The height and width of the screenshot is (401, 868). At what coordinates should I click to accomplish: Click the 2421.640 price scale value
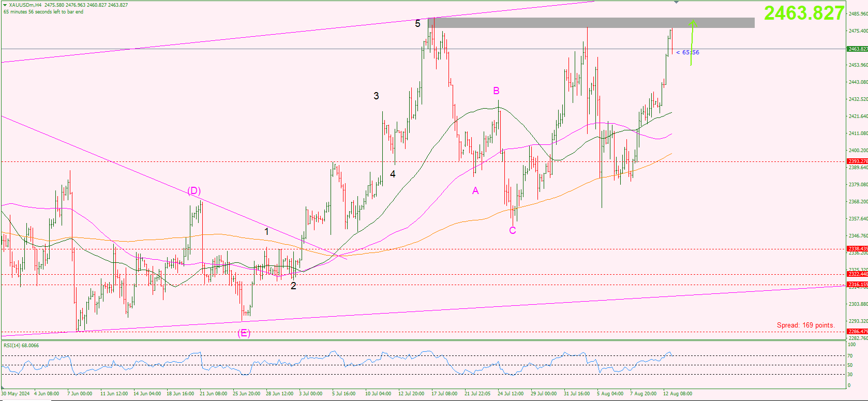[x=858, y=116]
